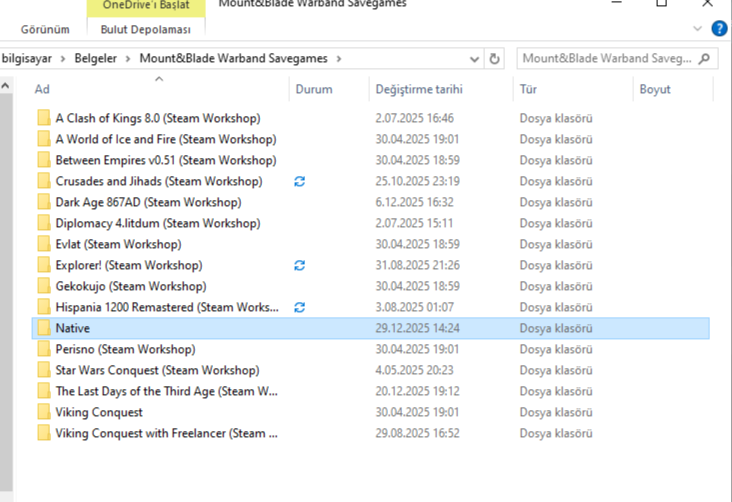The image size is (732, 502).
Task: Select the Star Wars Conquest folder name
Action: click(x=157, y=370)
